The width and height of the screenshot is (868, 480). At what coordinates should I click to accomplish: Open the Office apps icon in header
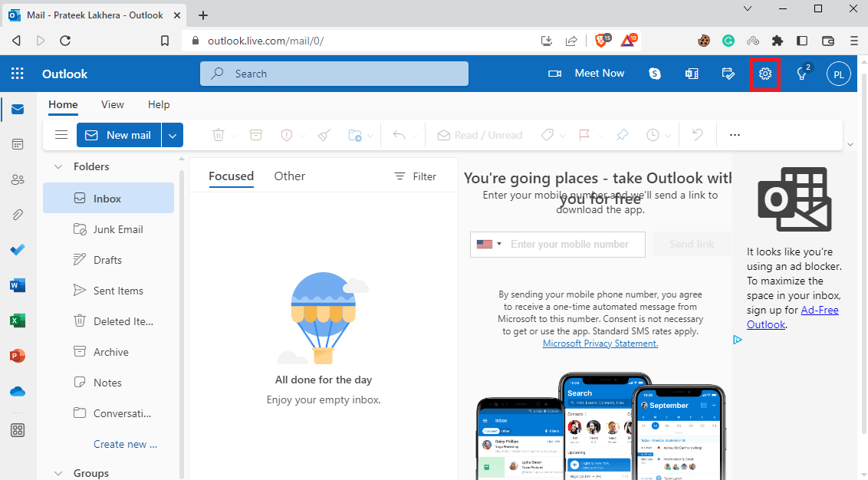pyautogui.click(x=692, y=74)
